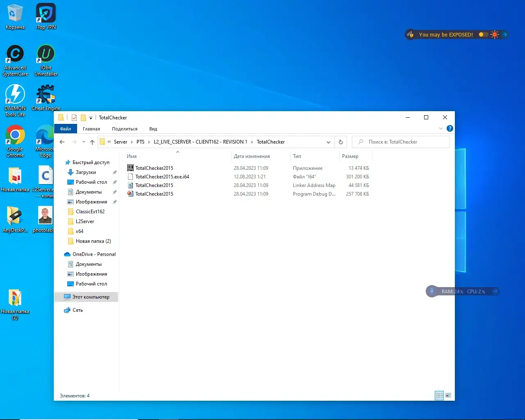Launch DAEMON Tools Lite shortcut

tap(15, 100)
